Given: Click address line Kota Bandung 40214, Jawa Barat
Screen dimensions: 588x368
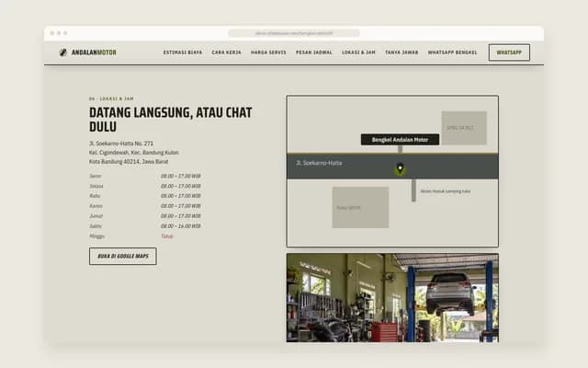Looking at the screenshot, I should (129, 162).
